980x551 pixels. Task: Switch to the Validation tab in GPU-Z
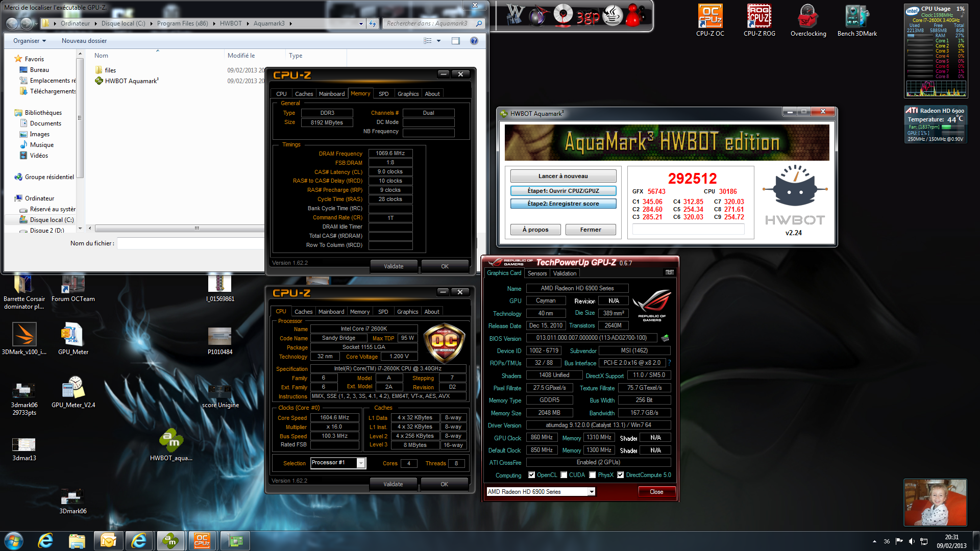[x=565, y=273]
